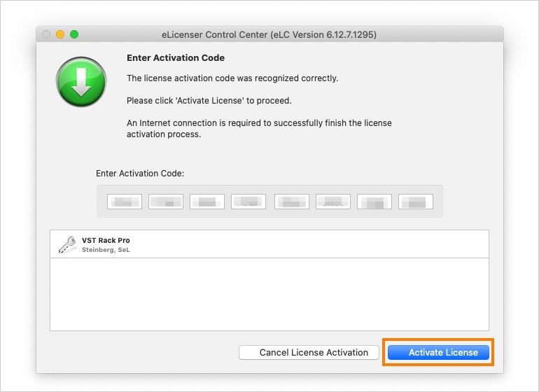Select the third activation code field
Image resolution: width=539 pixels, height=392 pixels.
(207, 202)
